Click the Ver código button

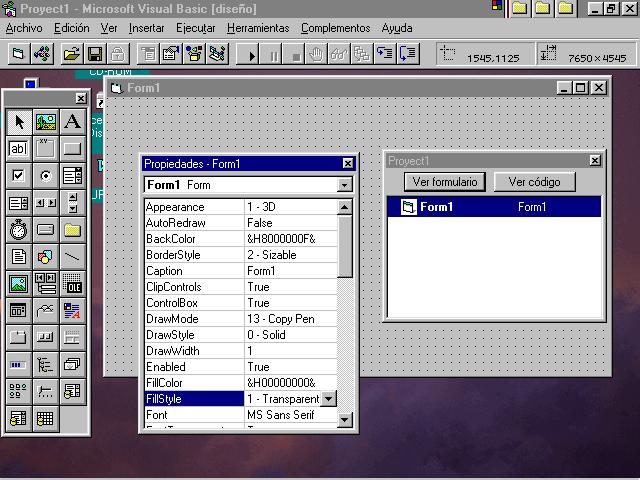(534, 182)
